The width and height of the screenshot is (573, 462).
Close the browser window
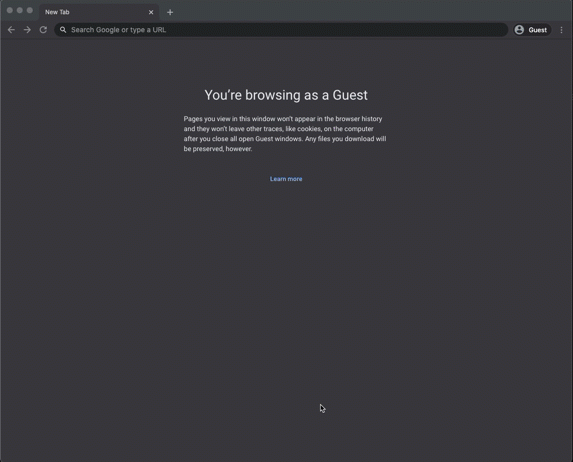click(x=10, y=10)
